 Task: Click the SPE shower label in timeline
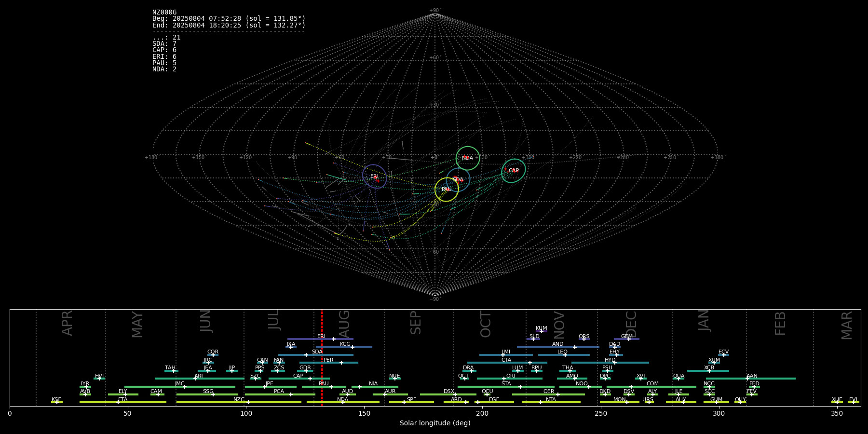point(412,400)
